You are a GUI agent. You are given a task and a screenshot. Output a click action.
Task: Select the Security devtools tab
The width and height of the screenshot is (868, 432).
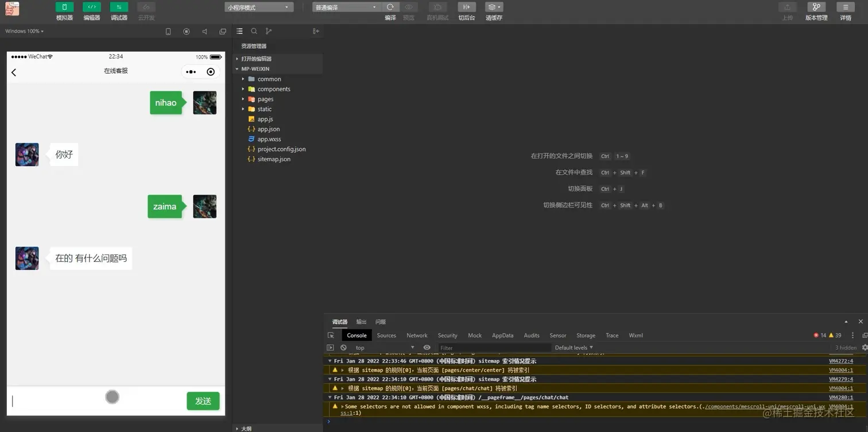[448, 335]
